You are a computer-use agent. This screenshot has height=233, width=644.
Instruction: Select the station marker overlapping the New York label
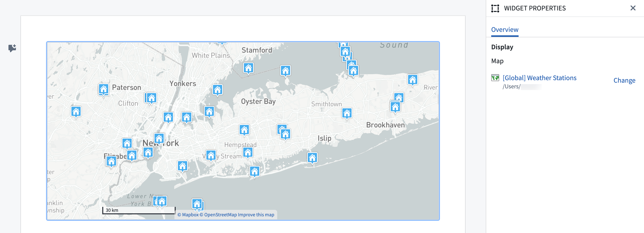[x=159, y=139]
